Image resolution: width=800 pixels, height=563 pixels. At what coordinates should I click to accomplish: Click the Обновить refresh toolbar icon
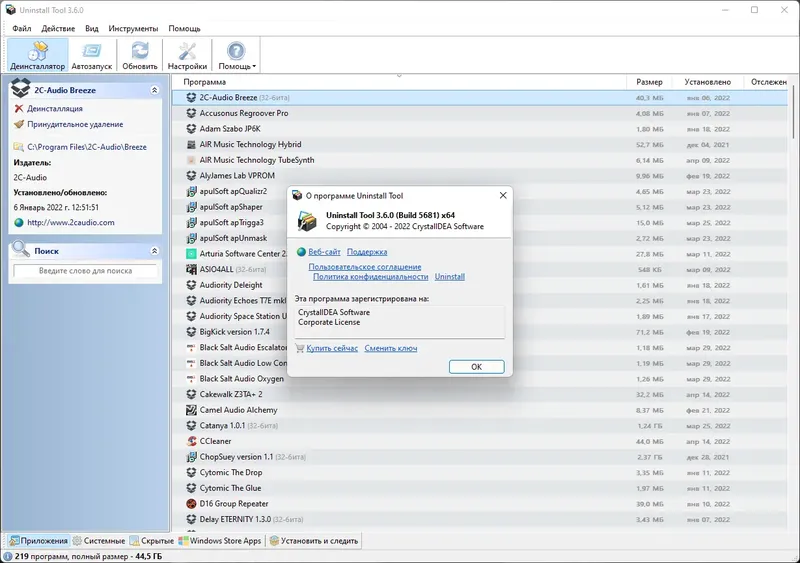(140, 55)
